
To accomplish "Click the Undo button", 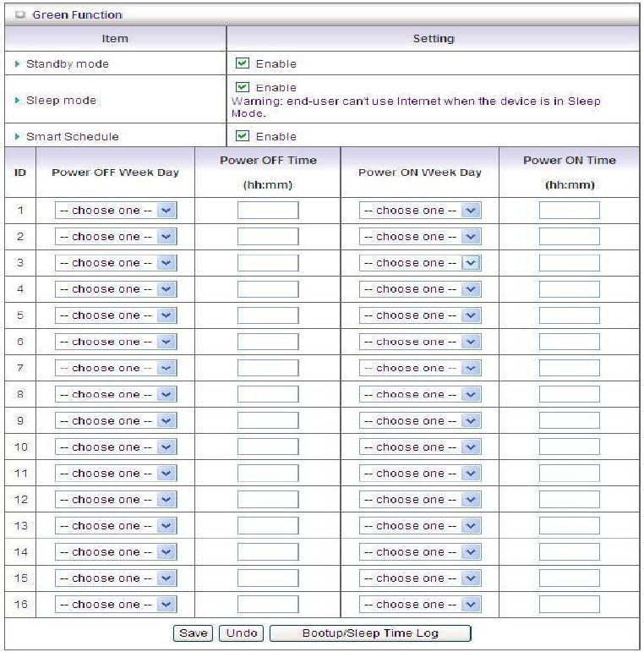I will coord(242,633).
